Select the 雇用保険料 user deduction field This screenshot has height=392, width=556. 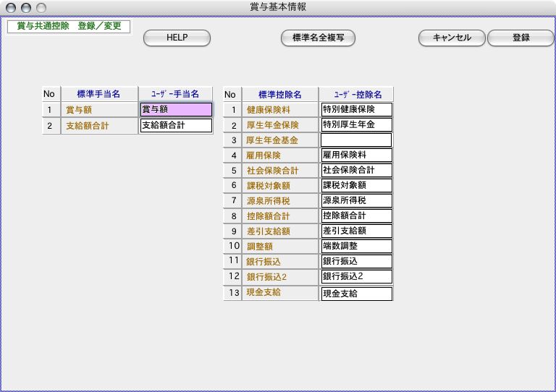click(356, 155)
